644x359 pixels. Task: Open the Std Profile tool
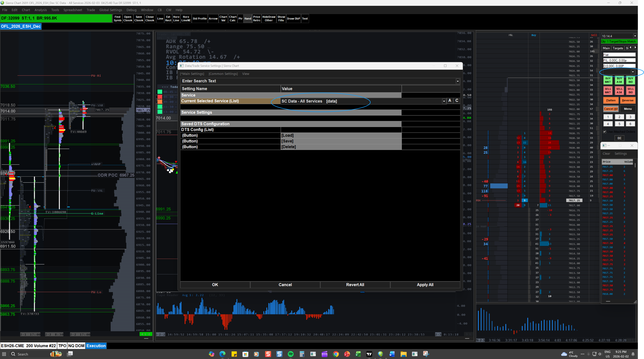[199, 18]
